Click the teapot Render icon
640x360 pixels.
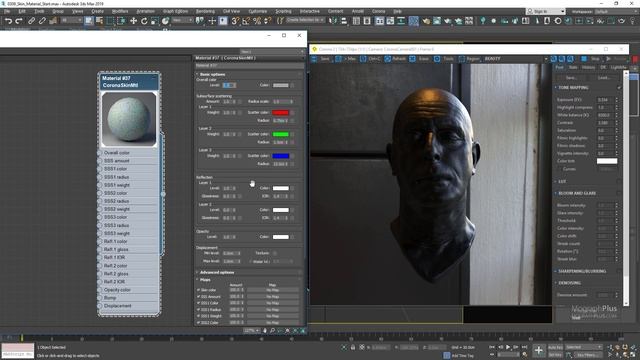click(x=448, y=21)
